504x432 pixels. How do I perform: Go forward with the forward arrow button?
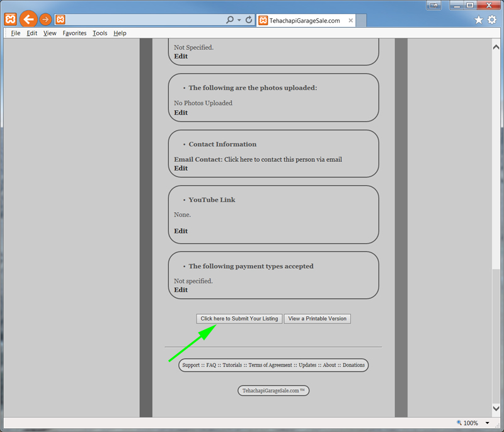click(45, 20)
